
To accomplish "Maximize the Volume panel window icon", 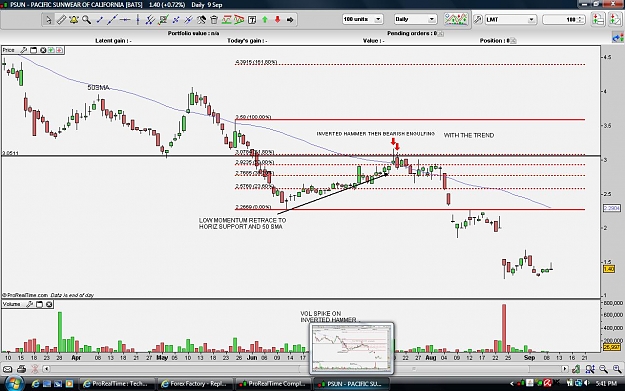I will tap(39, 305).
